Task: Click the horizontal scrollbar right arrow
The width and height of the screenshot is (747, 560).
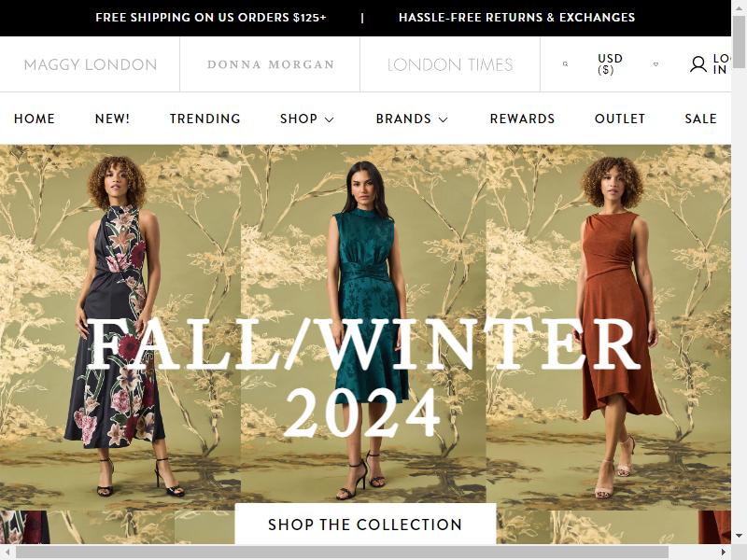Action: (724, 553)
